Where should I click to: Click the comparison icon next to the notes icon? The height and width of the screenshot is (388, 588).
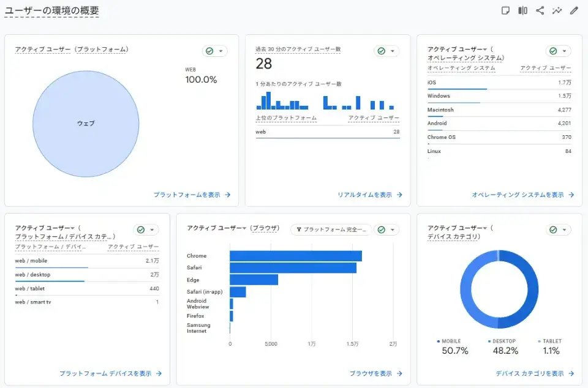[522, 10]
